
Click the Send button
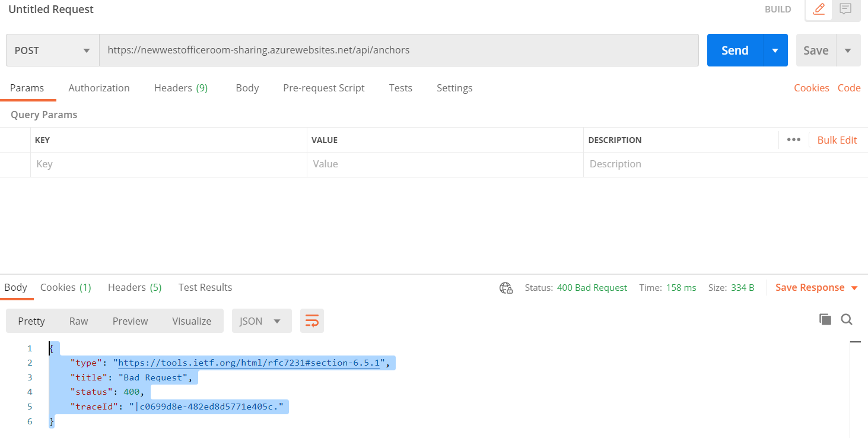point(735,50)
